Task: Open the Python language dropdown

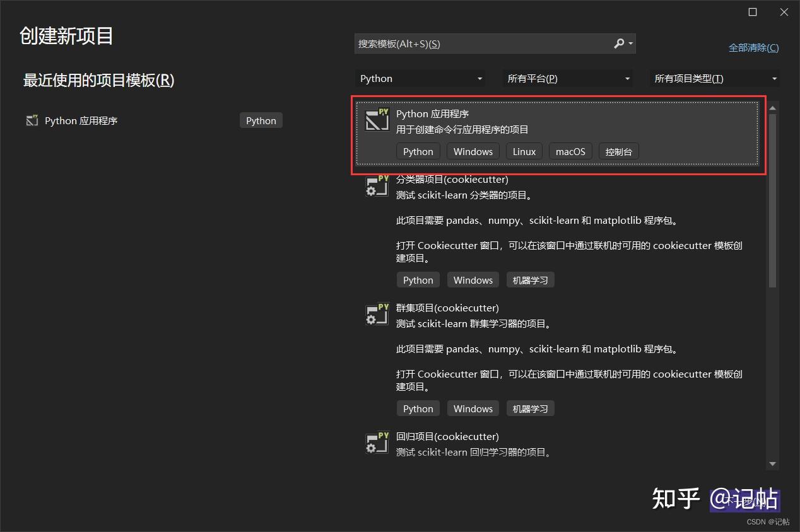Action: click(x=420, y=78)
